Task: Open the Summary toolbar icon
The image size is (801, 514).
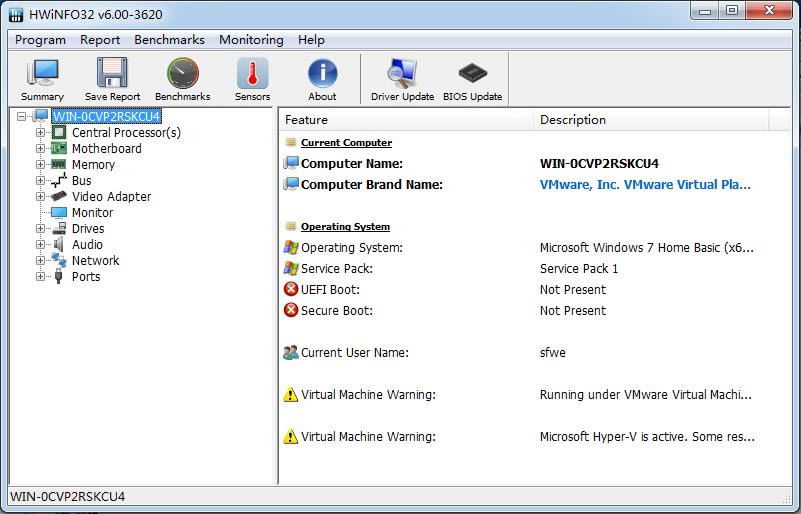Action: coord(42,73)
